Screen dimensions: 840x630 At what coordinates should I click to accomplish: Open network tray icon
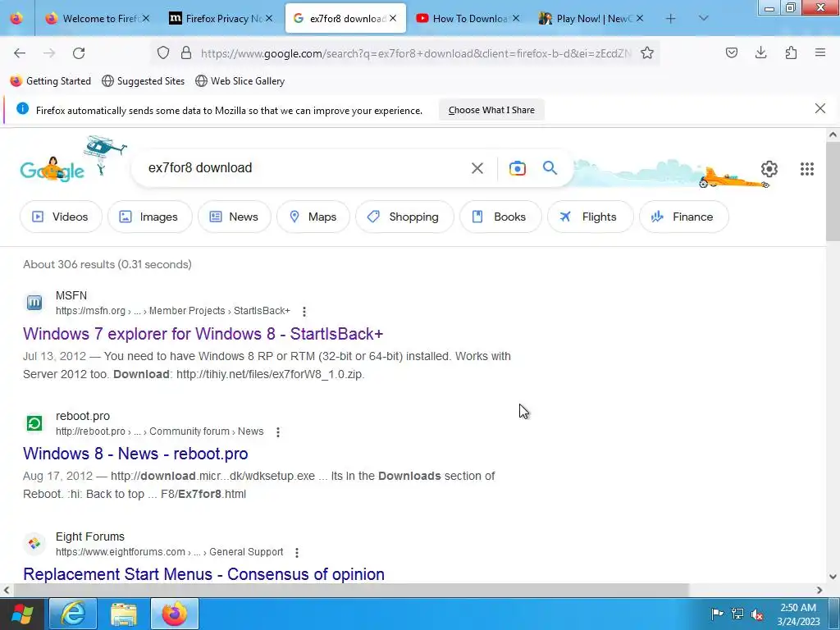737,614
